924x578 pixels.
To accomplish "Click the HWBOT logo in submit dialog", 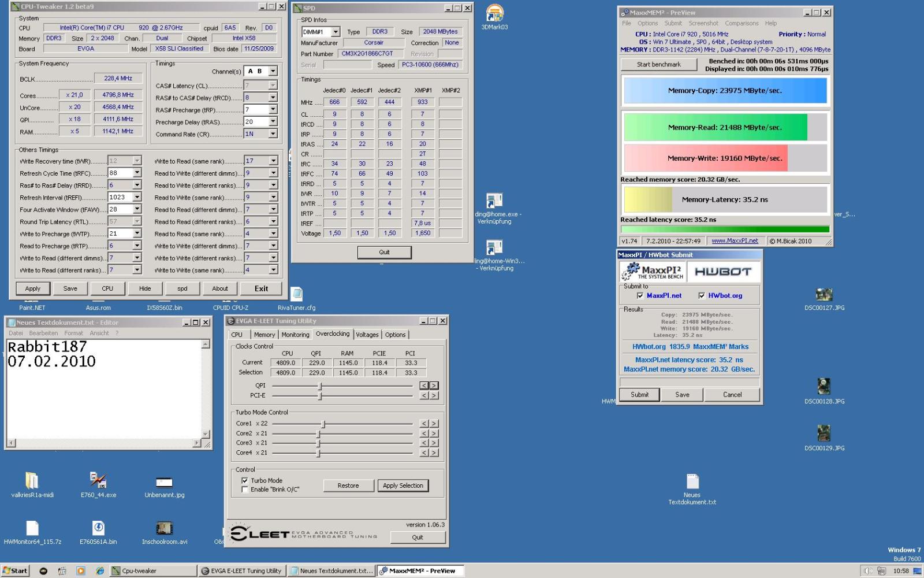I will 722,272.
